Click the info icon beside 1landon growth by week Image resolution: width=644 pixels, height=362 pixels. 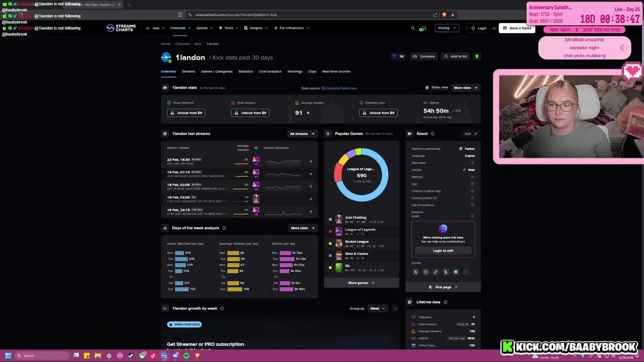[222, 308]
